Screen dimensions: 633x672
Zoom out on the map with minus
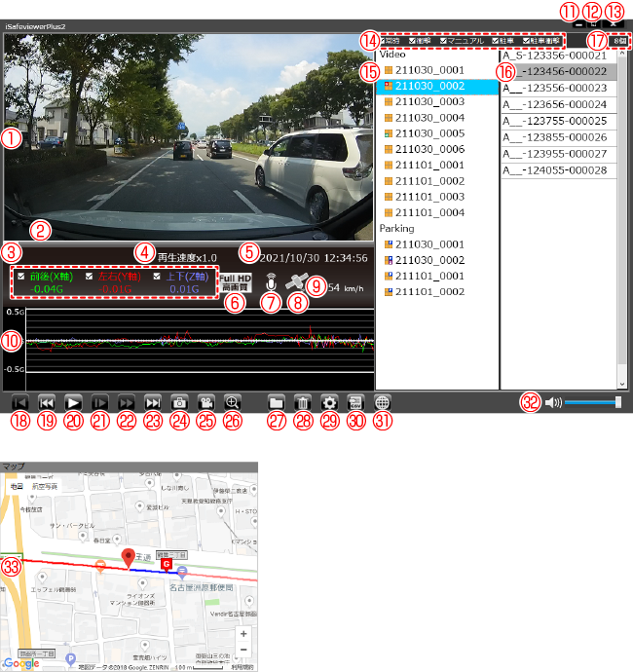[x=243, y=650]
